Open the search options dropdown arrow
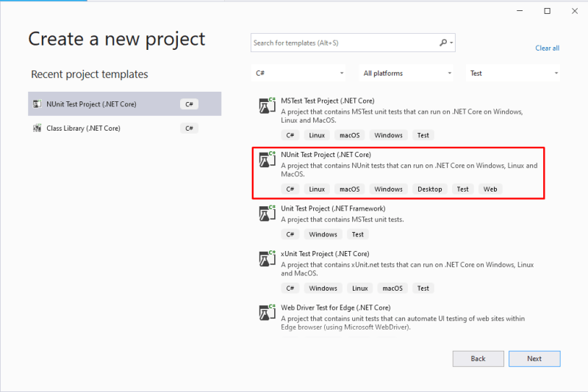This screenshot has height=392, width=588. click(451, 43)
